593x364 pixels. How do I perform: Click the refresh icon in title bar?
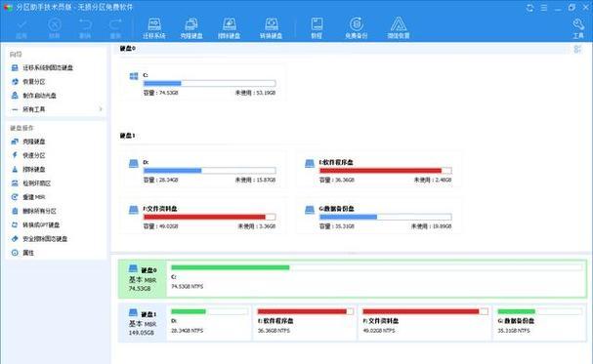529,8
